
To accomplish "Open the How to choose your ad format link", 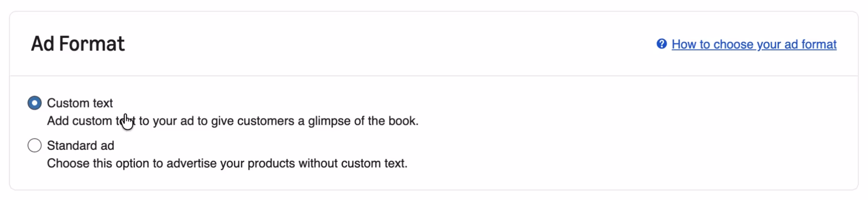I will click(754, 45).
